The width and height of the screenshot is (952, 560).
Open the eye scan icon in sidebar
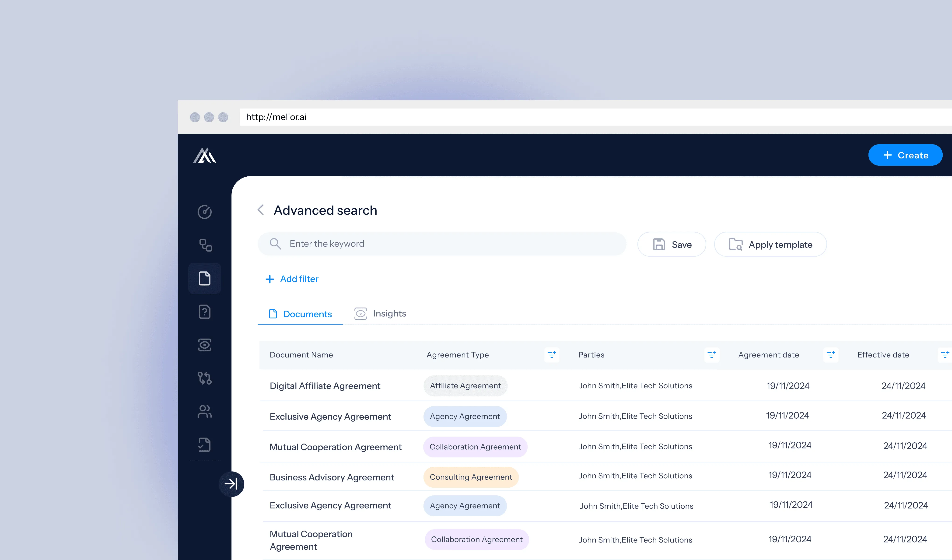point(204,345)
